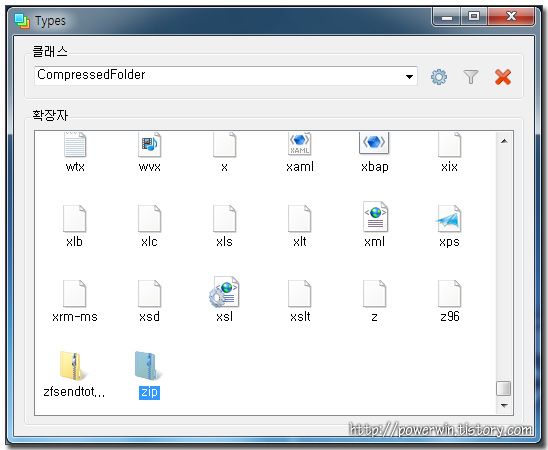Select the xaml file type icon
The width and height of the screenshot is (548, 450).
300,144
